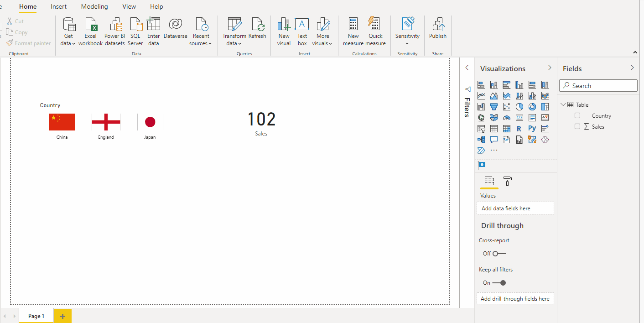
Task: Collapse the Visualizations pane chevron
Action: tap(550, 68)
